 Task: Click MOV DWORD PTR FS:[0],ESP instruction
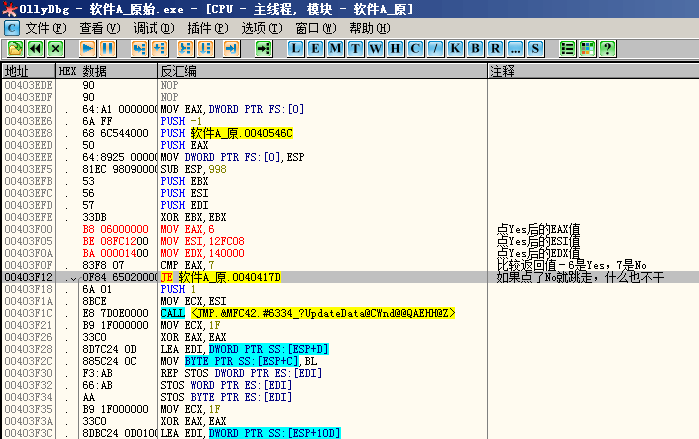[232, 157]
